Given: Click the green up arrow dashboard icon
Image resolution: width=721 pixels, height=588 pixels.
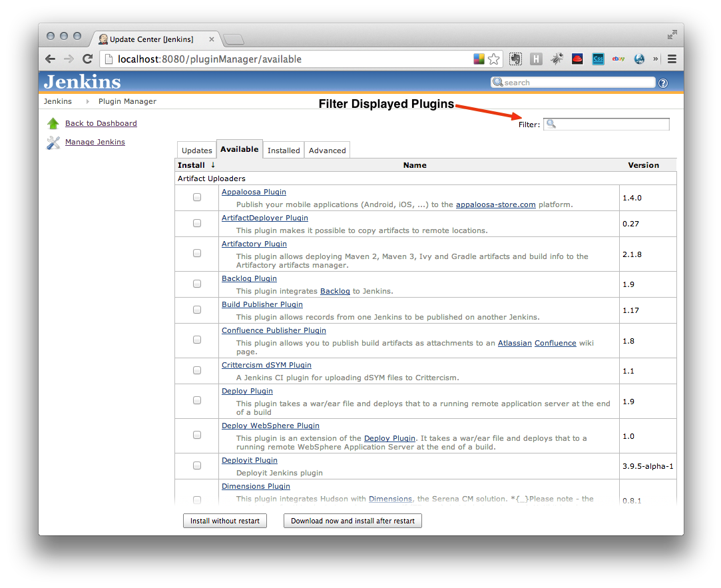Looking at the screenshot, I should (x=53, y=123).
